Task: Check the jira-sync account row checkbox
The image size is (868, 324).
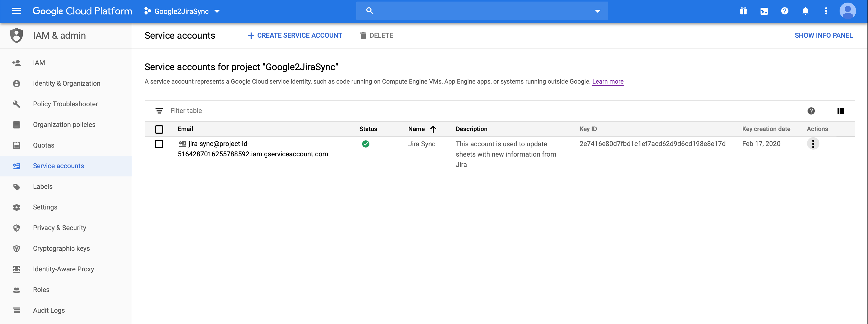Action: click(x=159, y=144)
